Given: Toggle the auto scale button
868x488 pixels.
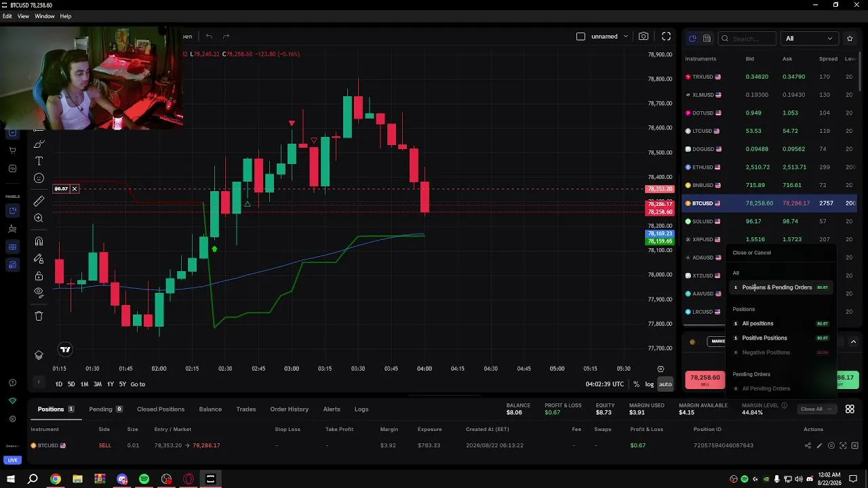Looking at the screenshot, I should tap(665, 384).
